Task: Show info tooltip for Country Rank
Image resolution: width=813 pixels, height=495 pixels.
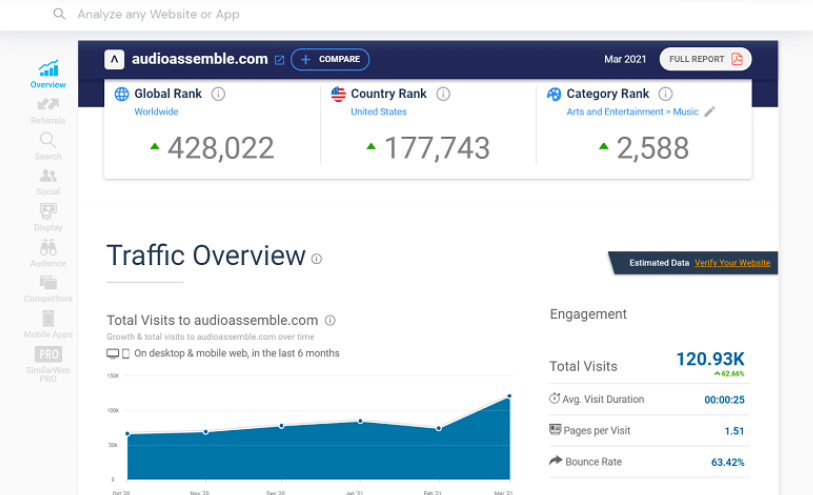Action: coord(443,94)
